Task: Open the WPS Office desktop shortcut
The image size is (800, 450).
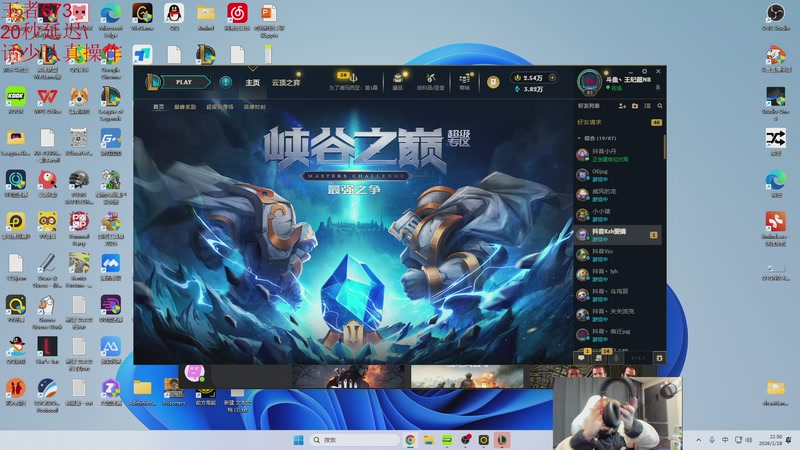Action: pyautogui.click(x=47, y=100)
